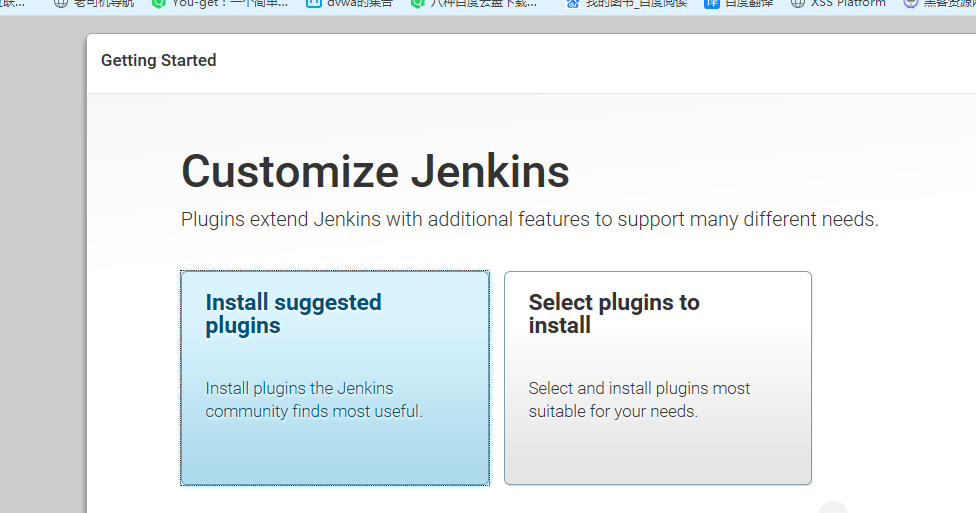The height and width of the screenshot is (513, 976).
Task: Open the You-get bookmark label
Action: coord(229,3)
